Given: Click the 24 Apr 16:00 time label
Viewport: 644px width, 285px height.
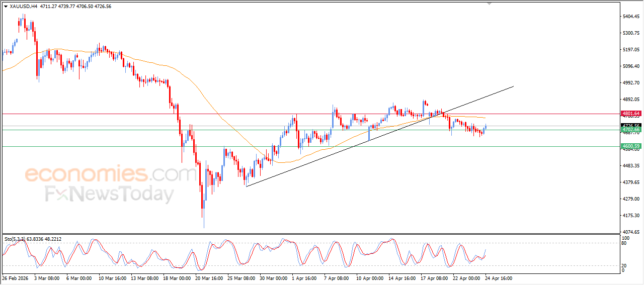Looking at the screenshot, I should click(x=499, y=277).
